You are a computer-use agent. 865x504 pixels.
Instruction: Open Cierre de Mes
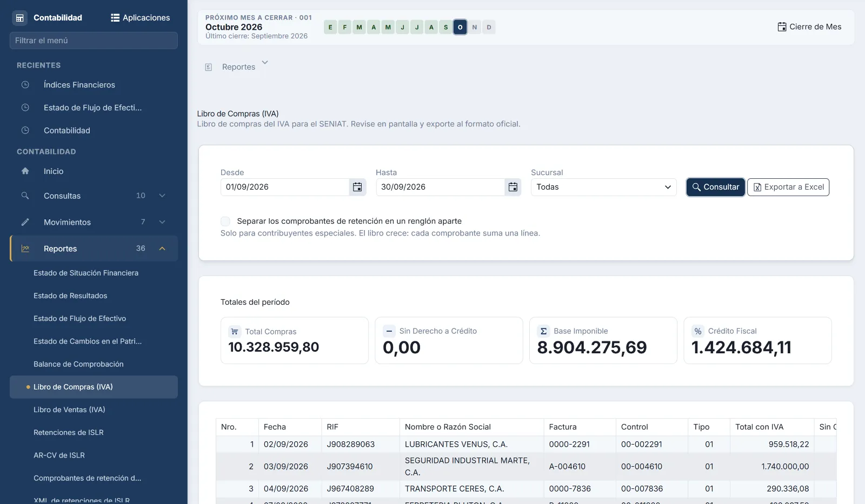coord(809,27)
